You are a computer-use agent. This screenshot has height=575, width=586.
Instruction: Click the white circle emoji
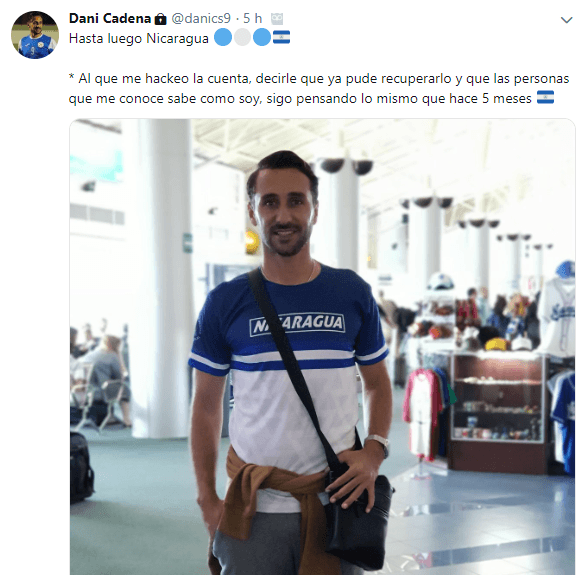[242, 37]
